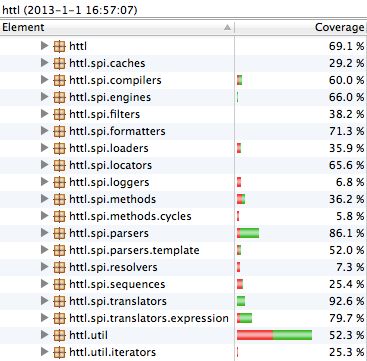Click the 25.3 % coverage value

click(x=346, y=352)
